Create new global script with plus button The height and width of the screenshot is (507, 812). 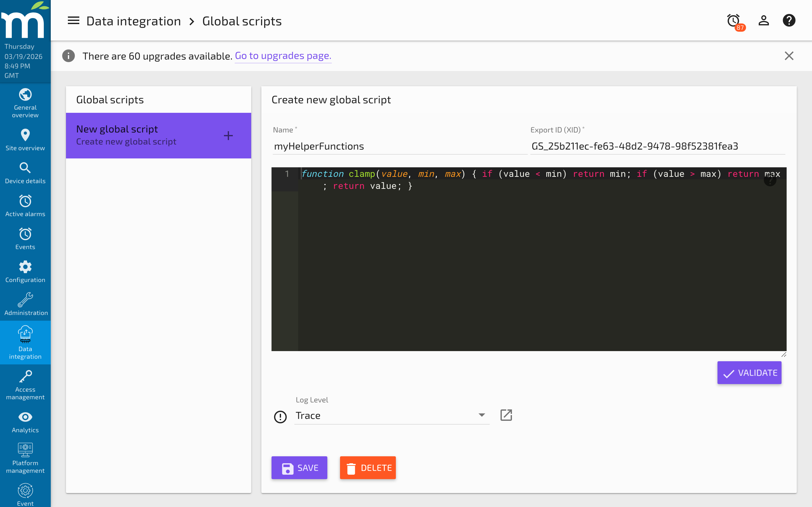click(x=228, y=136)
